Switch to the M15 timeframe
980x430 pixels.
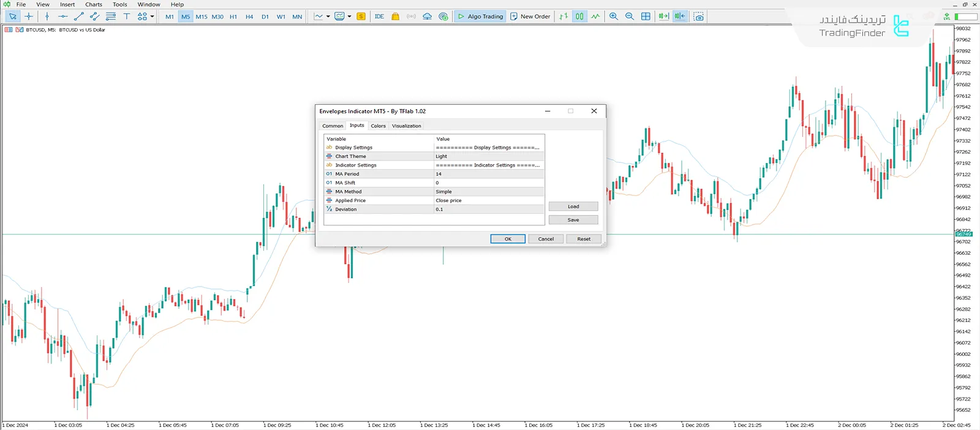[202, 17]
